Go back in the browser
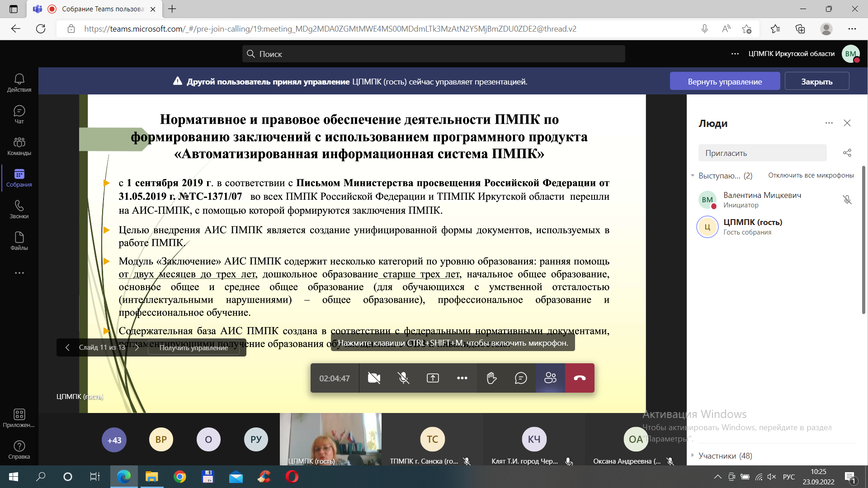The height and width of the screenshot is (488, 868). [16, 29]
